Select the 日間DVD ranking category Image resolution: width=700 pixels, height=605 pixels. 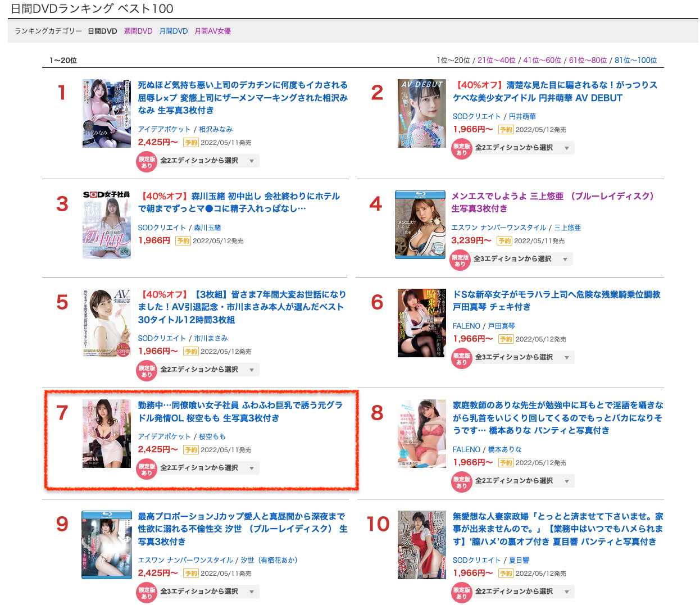102,31
